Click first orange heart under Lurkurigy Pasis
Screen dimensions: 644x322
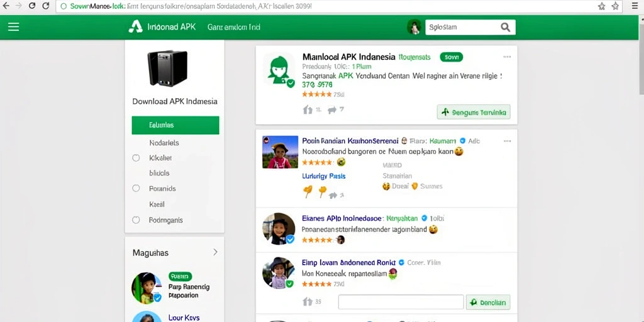coord(308,191)
